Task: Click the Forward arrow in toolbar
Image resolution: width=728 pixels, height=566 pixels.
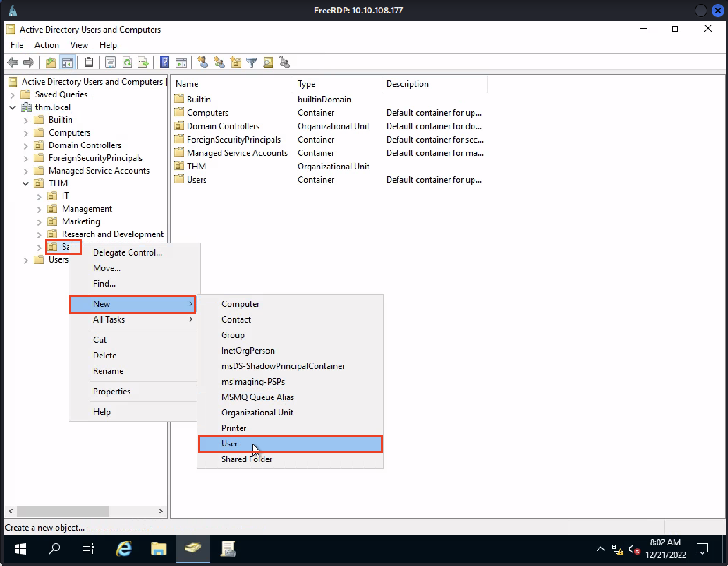Action: pos(29,62)
